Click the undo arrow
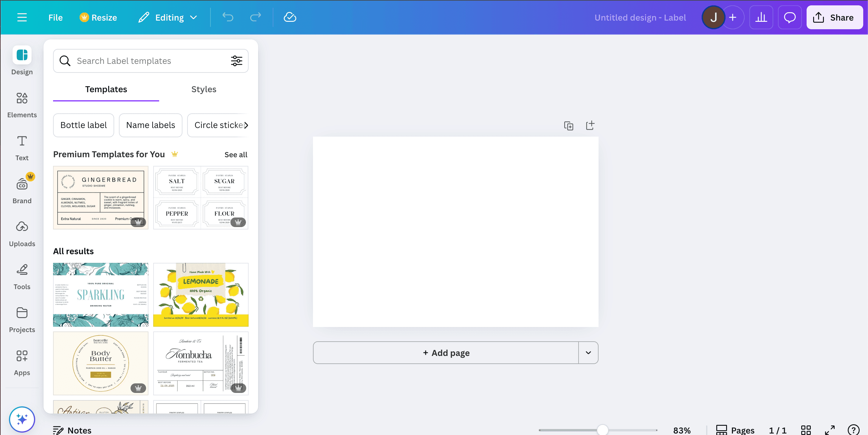Screen dimensions: 868x435 click(x=228, y=17)
